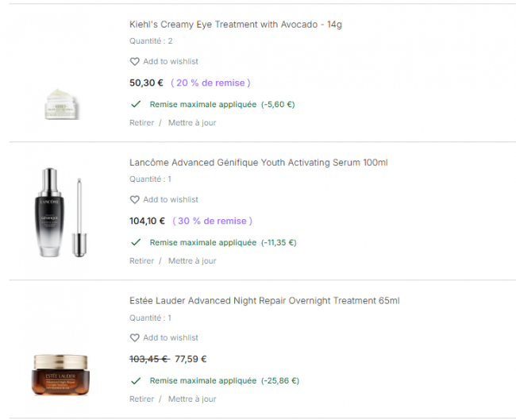Add Lancôme serum to wishlist via text link
The height and width of the screenshot is (420, 516).
point(171,200)
